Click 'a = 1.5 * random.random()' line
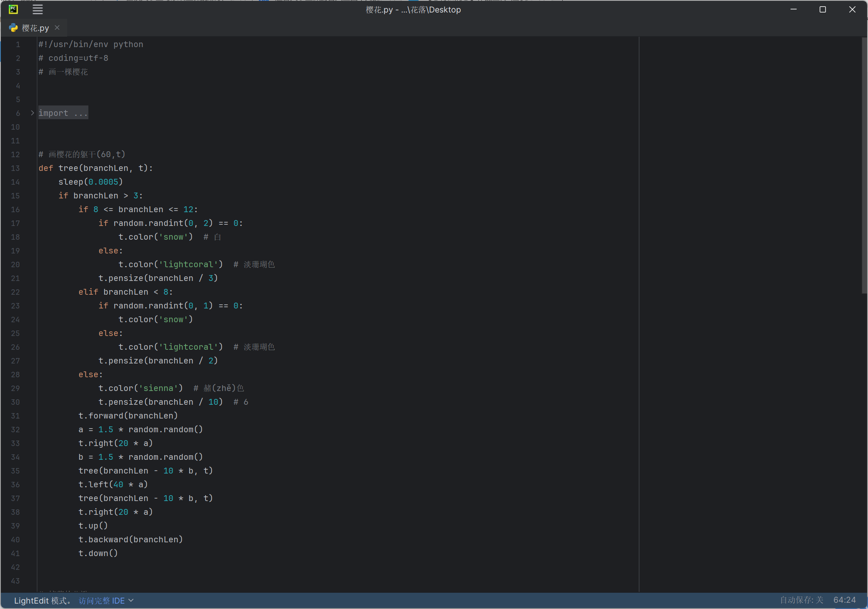This screenshot has height=609, width=868. coord(140,429)
